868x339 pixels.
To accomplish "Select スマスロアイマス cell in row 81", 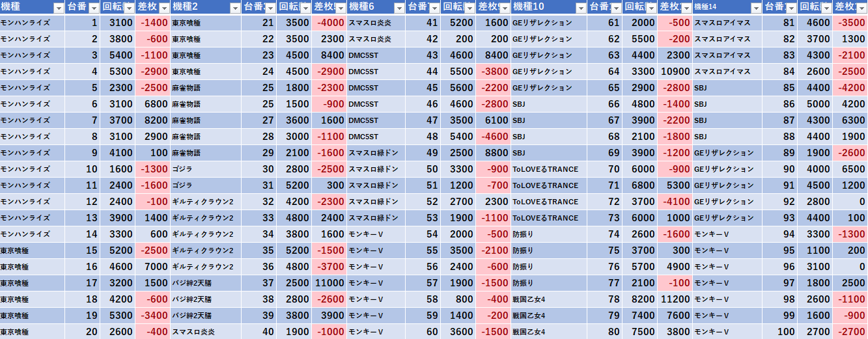I will (x=727, y=23).
